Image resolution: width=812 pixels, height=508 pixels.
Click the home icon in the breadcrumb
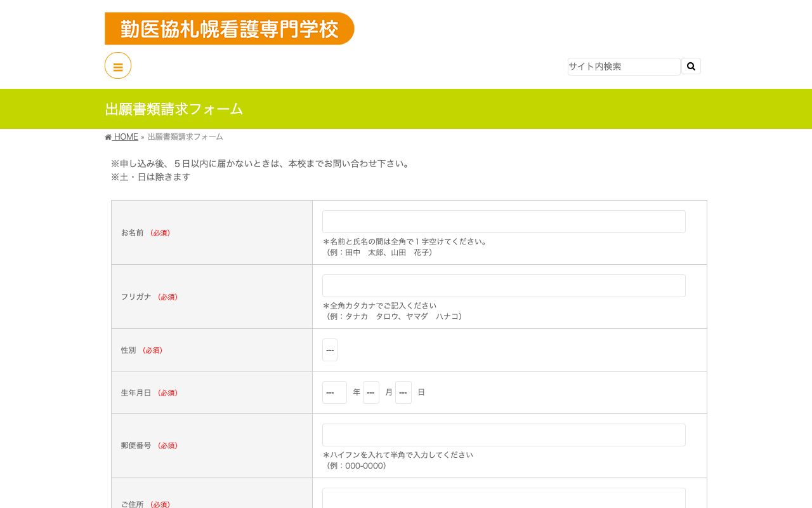(x=108, y=137)
